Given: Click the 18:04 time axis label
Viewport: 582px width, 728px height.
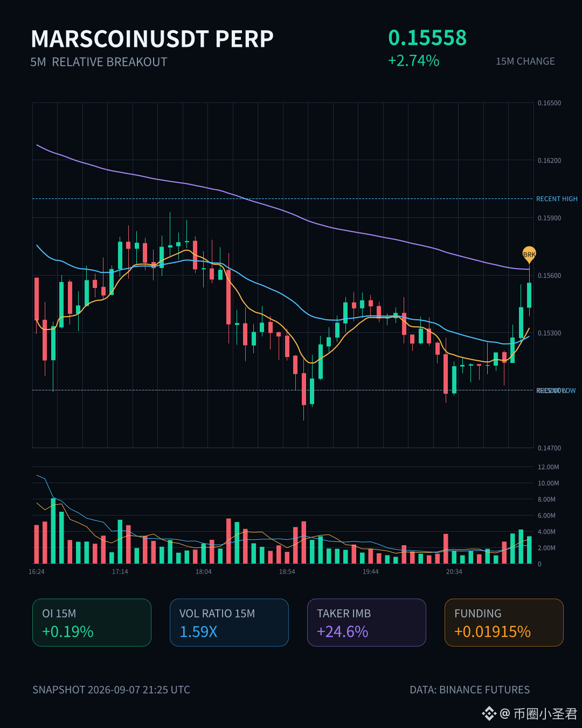Looking at the screenshot, I should pos(203,572).
